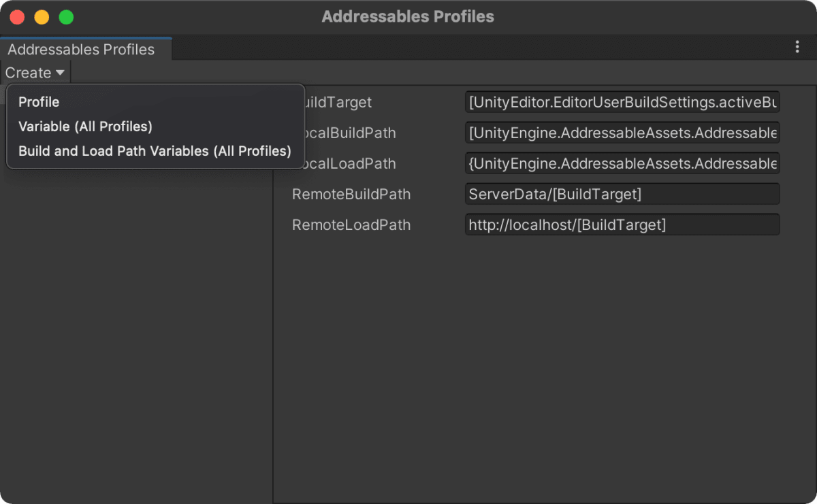Maximize the window with green button
Image resolution: width=817 pixels, height=504 pixels.
[x=66, y=17]
